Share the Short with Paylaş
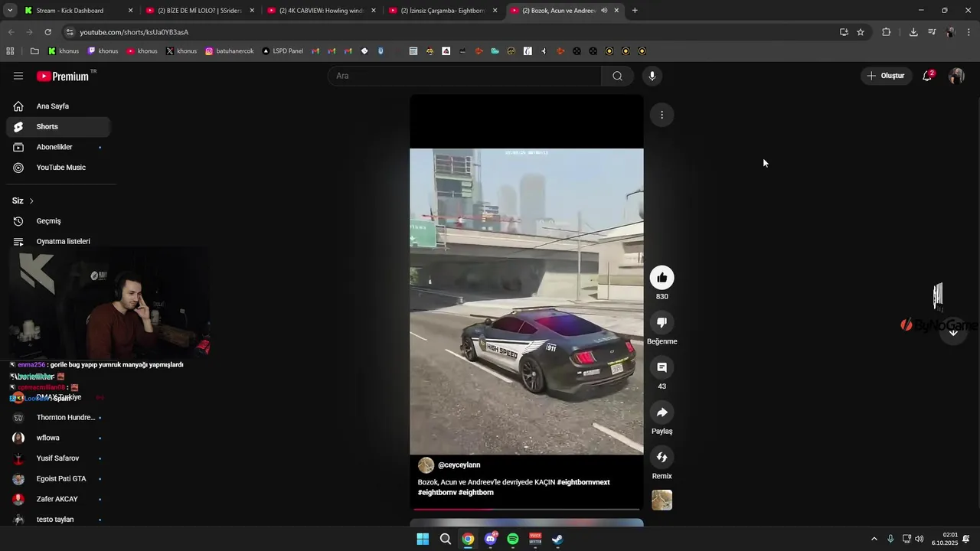The width and height of the screenshot is (980, 551). pos(662,412)
